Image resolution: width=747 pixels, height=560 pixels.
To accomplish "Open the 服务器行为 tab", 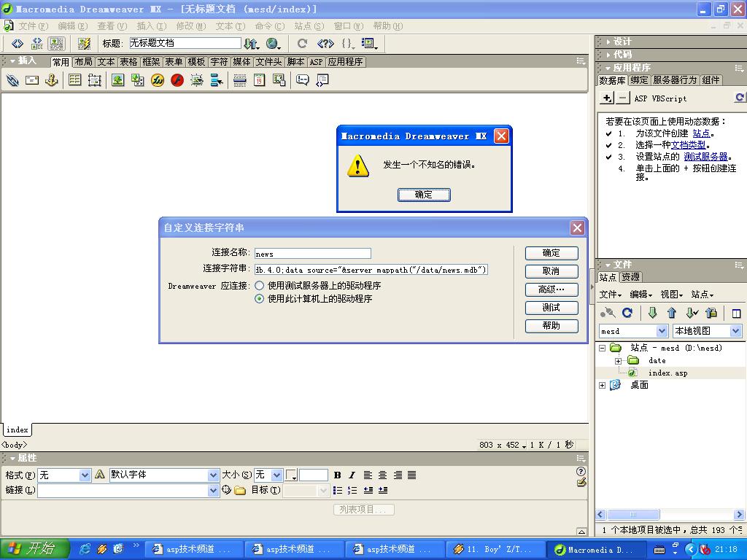I will pos(675,80).
